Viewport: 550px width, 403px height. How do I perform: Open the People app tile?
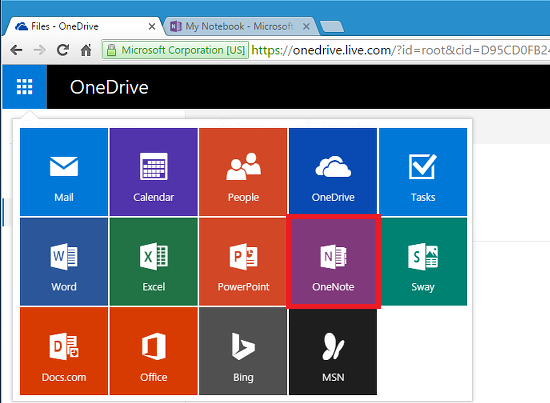[243, 172]
